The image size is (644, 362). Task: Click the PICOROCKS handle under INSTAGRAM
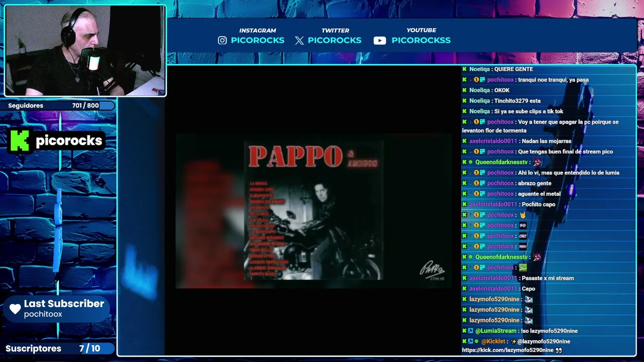tap(258, 40)
